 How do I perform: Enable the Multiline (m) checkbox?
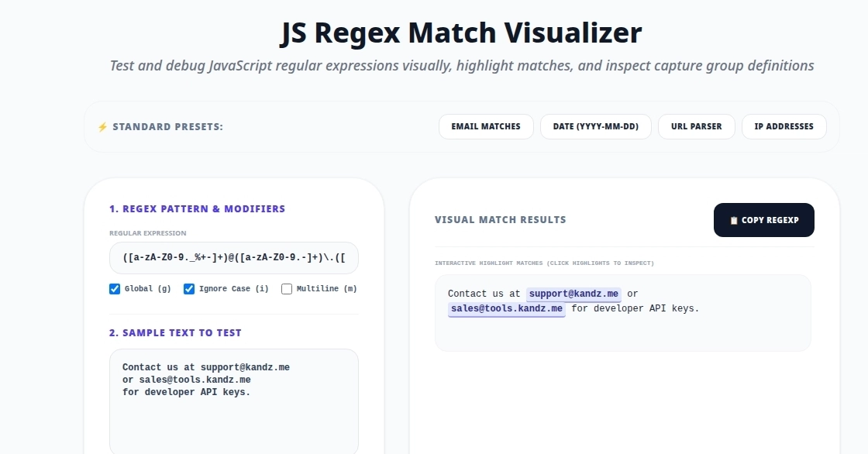pyautogui.click(x=287, y=289)
